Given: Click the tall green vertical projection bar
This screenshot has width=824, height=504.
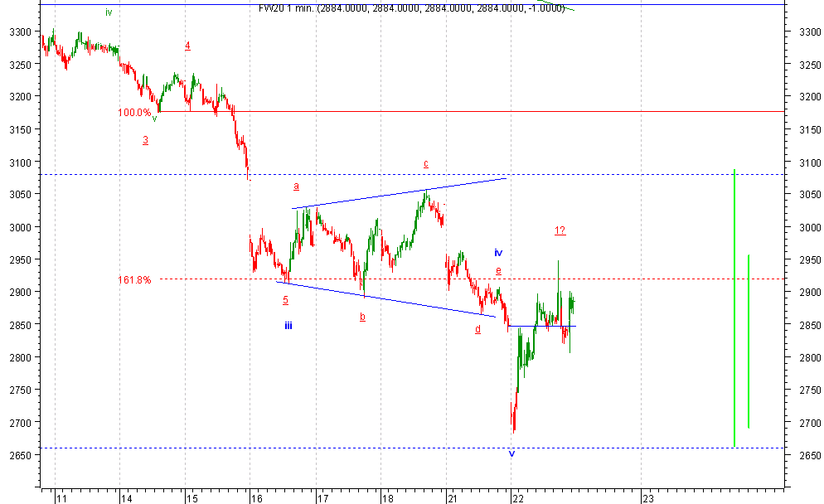Looking at the screenshot, I should (734, 307).
